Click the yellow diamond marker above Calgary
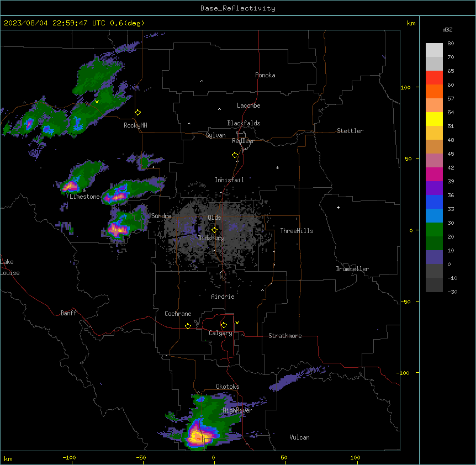The image size is (476, 465). point(224,325)
